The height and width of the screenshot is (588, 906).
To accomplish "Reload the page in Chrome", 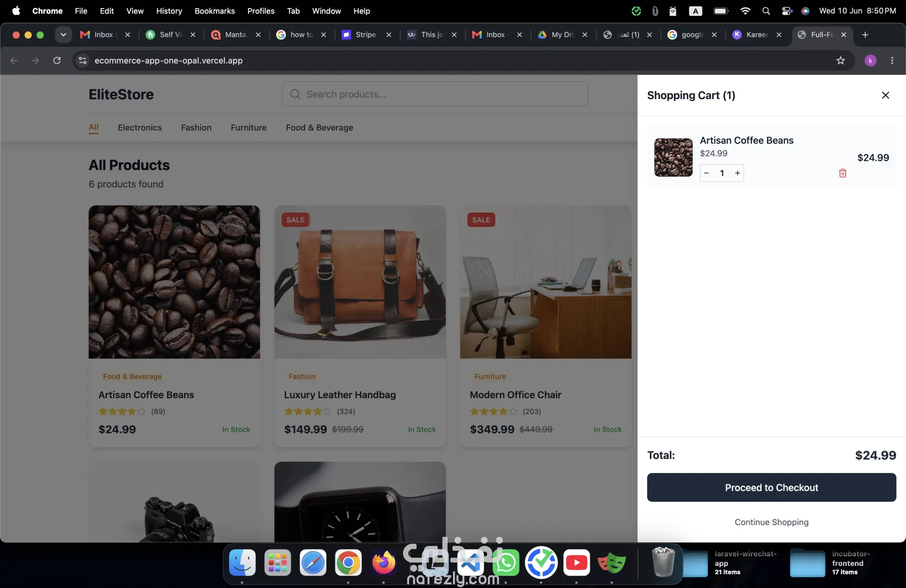I will 57,60.
